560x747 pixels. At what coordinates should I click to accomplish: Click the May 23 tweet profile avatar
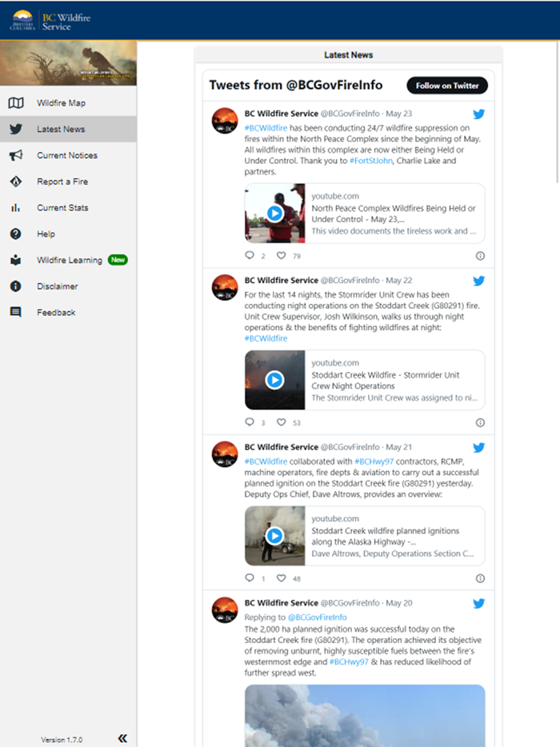point(225,121)
